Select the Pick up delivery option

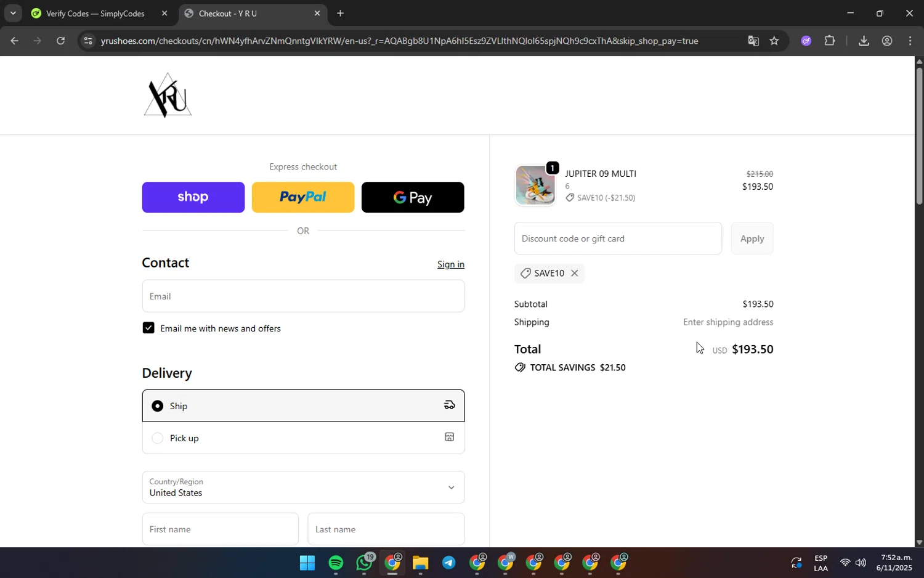click(x=303, y=438)
